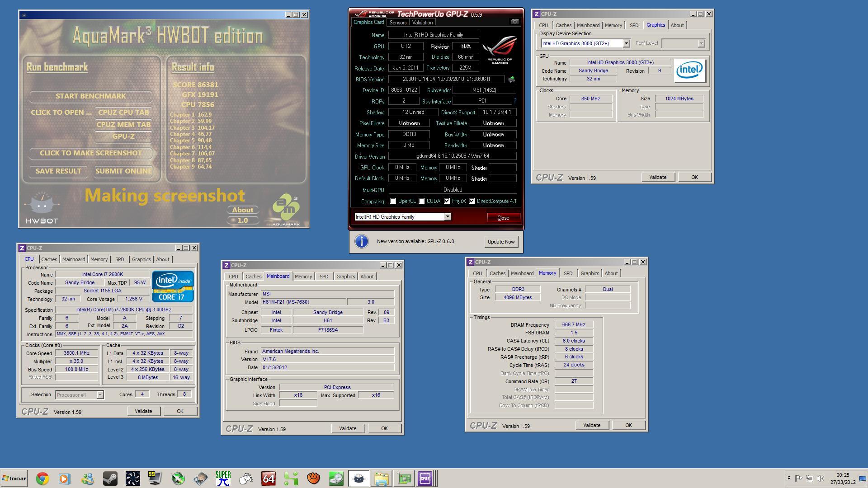Open About tab in the CPU-Z Mainboard window
Screen dimensions: 868x488
(367, 277)
